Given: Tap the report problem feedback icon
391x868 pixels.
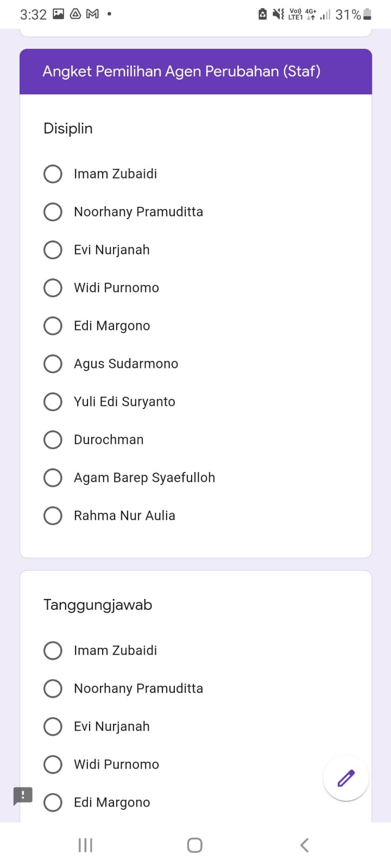Looking at the screenshot, I should (23, 796).
